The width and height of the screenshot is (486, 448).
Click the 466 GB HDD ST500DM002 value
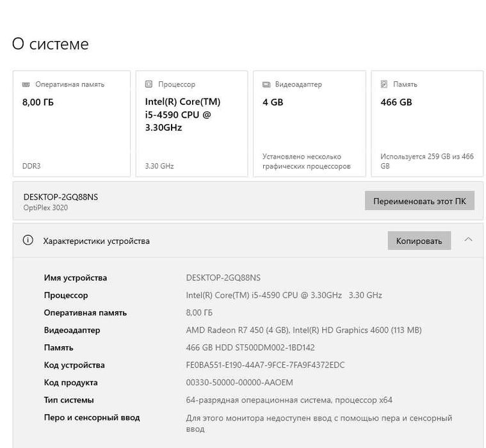click(250, 348)
